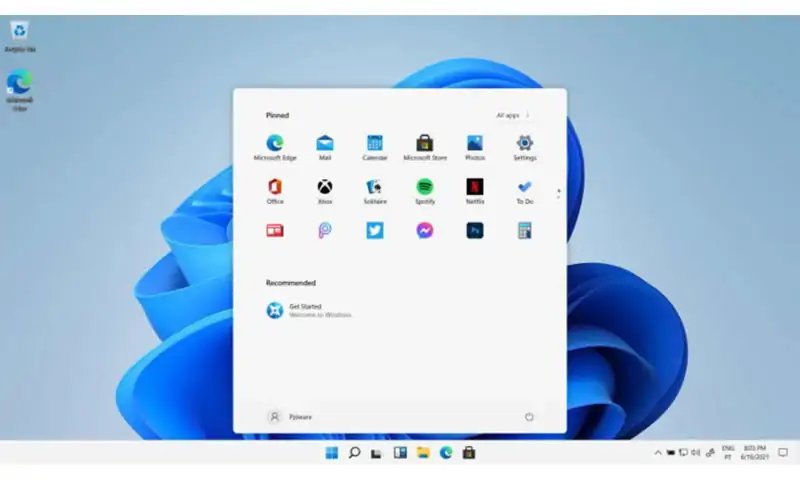Open the Twitter app icon
800x480 pixels.
[x=374, y=231]
